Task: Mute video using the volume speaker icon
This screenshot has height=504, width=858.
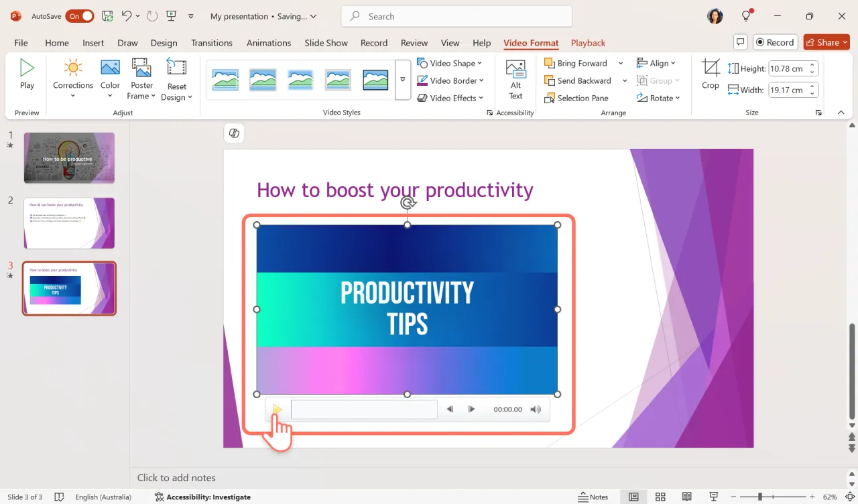Action: [x=536, y=409]
